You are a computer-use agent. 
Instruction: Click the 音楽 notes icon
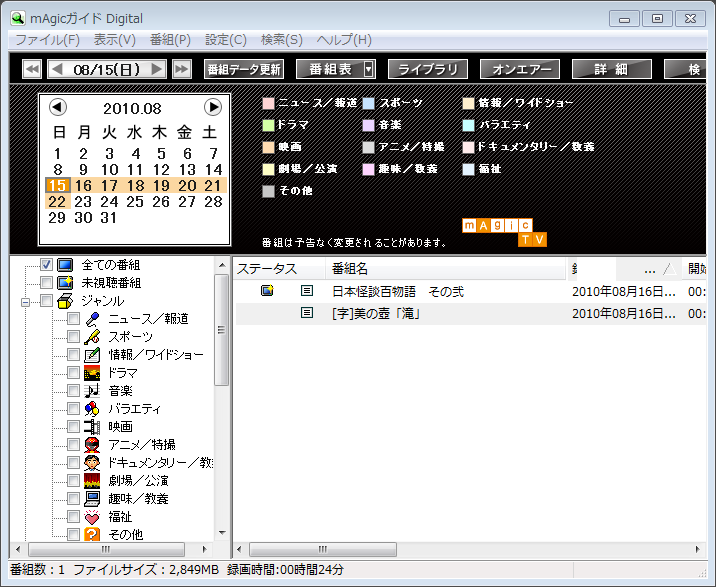[x=92, y=391]
